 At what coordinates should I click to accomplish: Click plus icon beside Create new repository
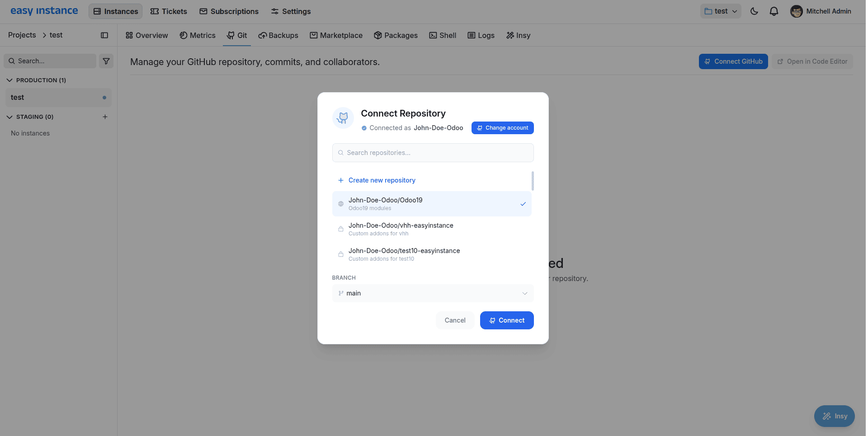pos(341,180)
